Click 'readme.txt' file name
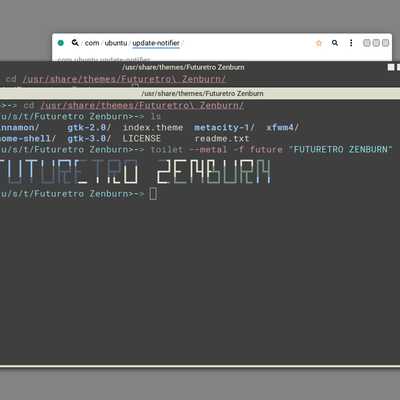This screenshot has width=400, height=400. (222, 138)
